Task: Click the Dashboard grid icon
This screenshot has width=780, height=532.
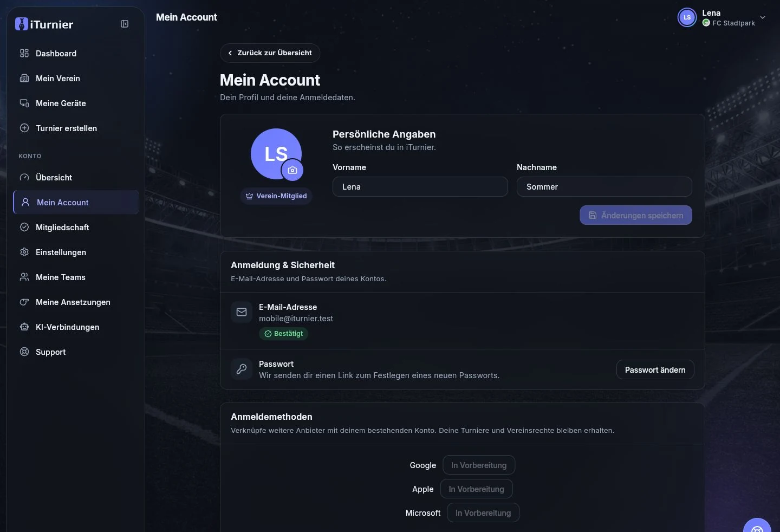Action: [24, 53]
